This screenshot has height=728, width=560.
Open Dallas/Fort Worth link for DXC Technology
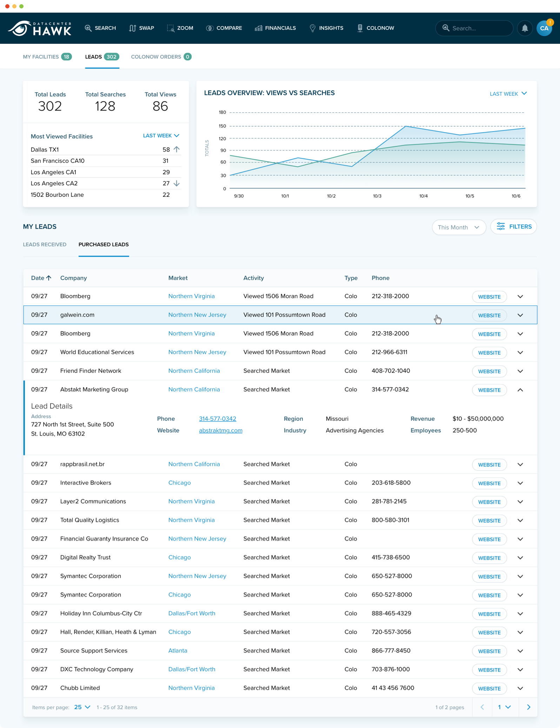tap(192, 669)
